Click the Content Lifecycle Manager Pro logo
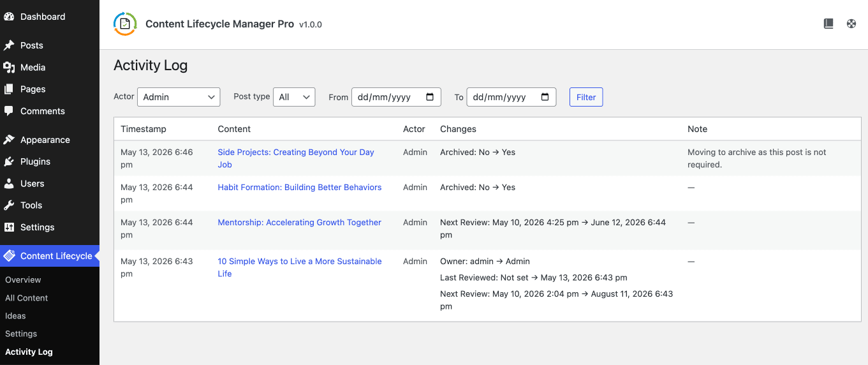This screenshot has height=365, width=868. pos(125,24)
